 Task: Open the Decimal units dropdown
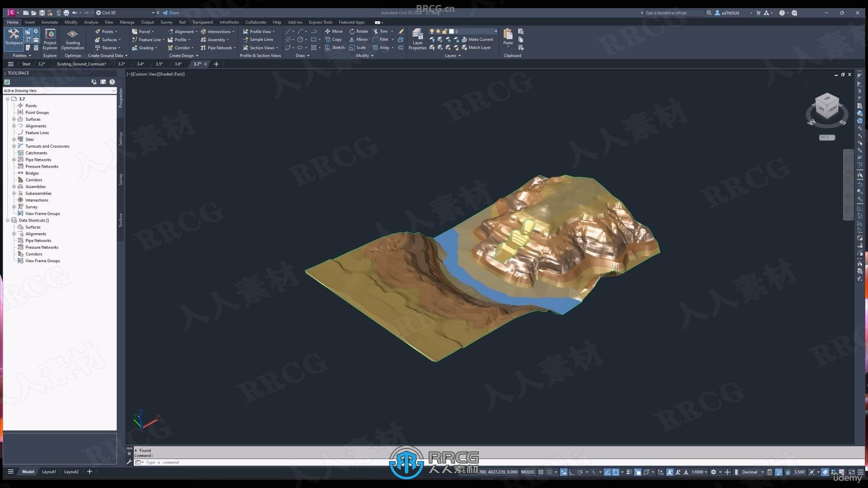(753, 472)
